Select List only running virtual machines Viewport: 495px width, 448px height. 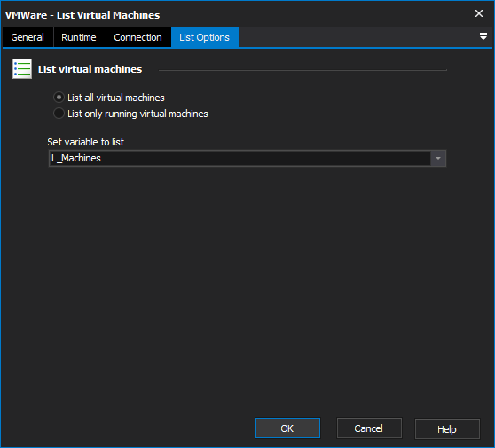point(59,114)
